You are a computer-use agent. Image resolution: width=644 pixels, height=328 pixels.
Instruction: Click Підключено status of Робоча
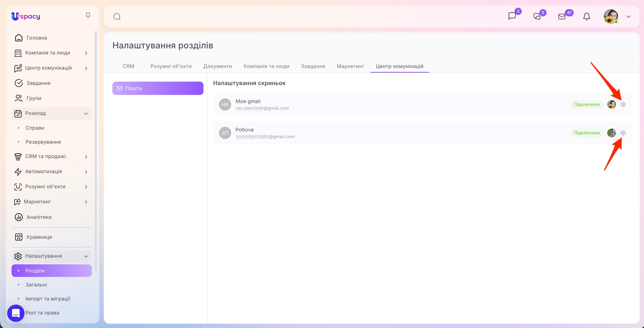point(587,133)
